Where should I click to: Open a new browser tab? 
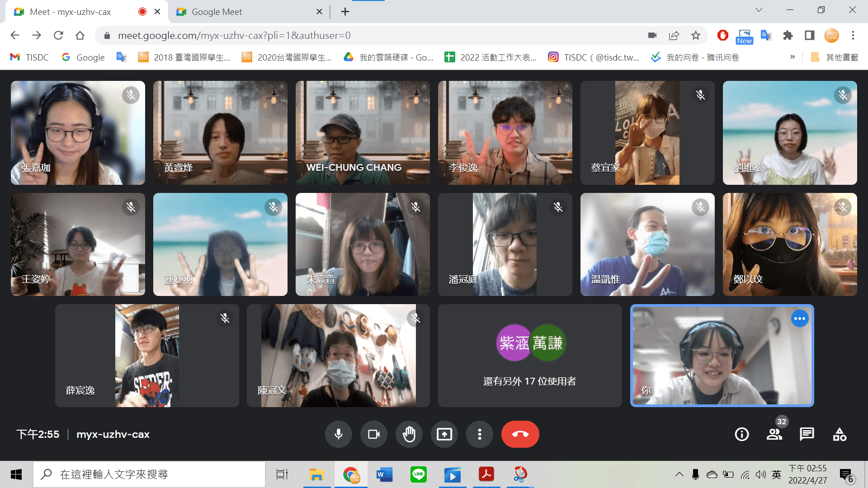[x=345, y=12]
